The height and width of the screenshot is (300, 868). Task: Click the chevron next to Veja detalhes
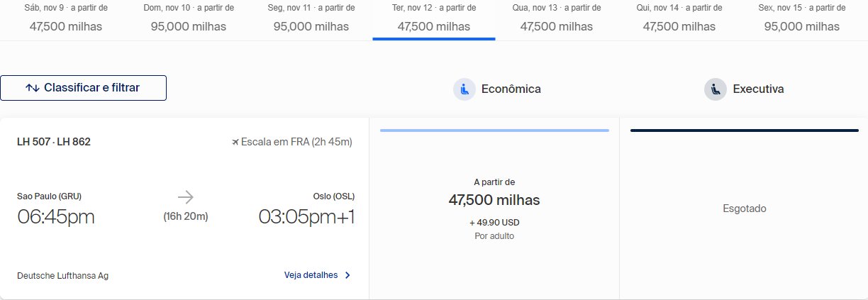click(x=347, y=275)
